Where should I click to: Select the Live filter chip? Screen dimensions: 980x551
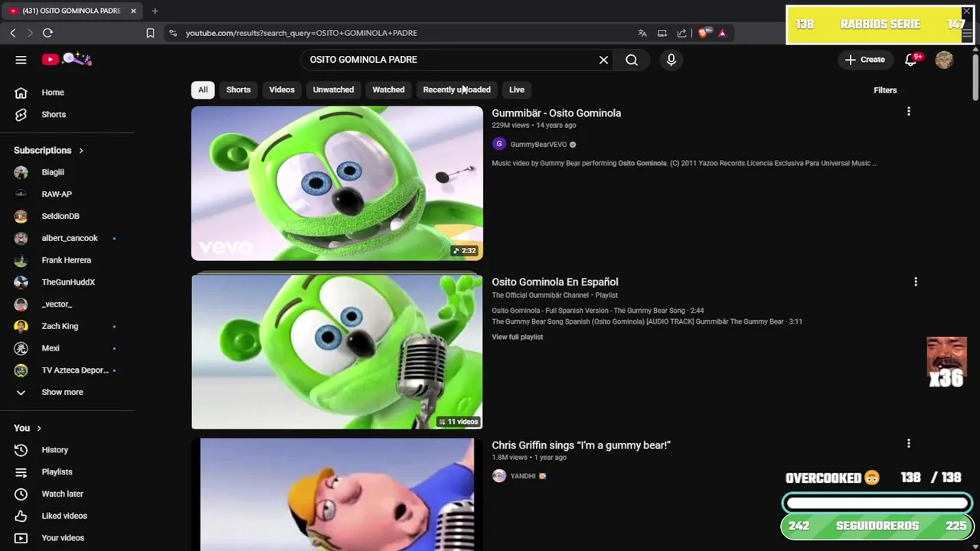click(x=517, y=90)
